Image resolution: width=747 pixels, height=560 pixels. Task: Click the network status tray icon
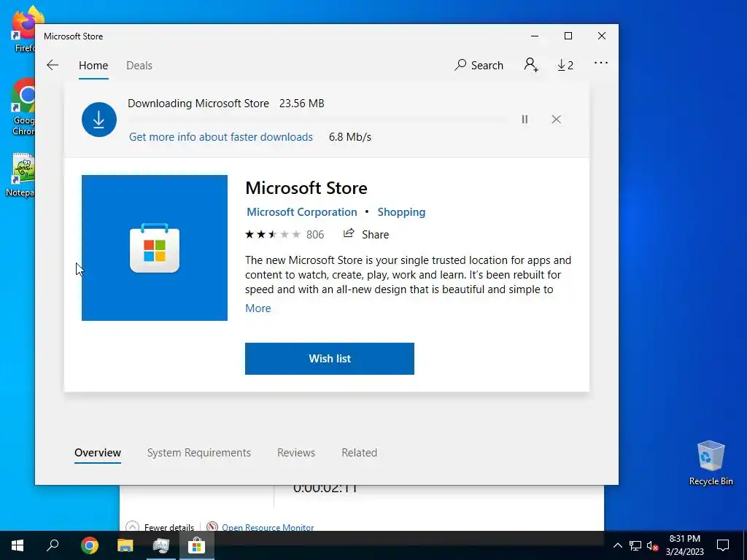coord(635,545)
